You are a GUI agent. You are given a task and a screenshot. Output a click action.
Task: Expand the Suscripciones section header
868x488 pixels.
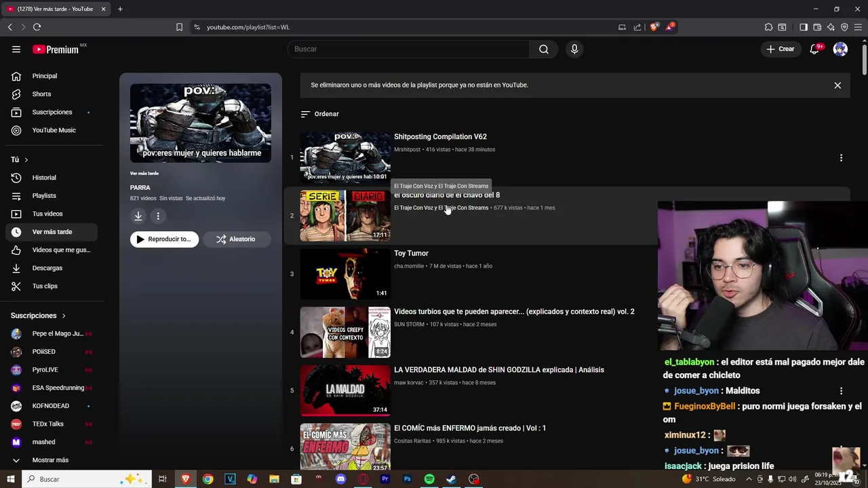(x=39, y=316)
